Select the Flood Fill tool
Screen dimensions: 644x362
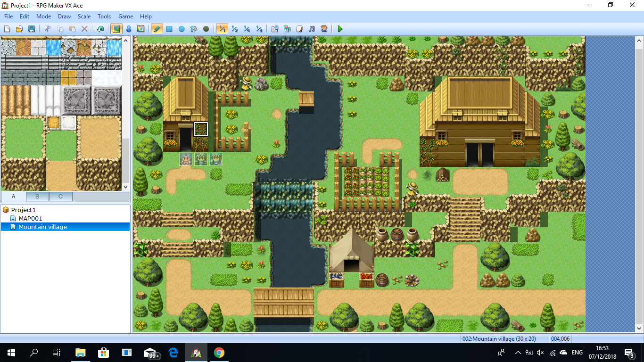point(194,29)
